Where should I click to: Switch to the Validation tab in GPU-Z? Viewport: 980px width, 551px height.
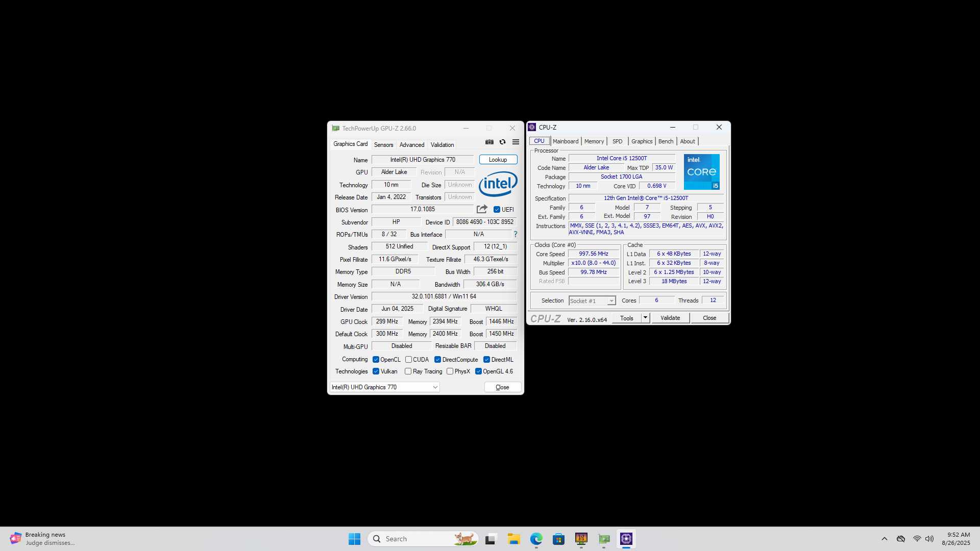(x=442, y=145)
